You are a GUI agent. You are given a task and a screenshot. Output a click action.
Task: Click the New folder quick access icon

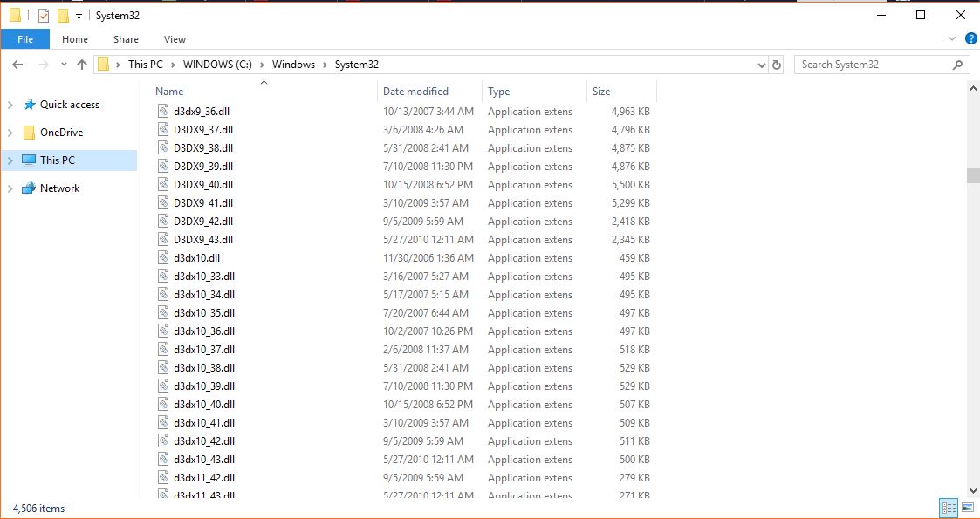coord(63,16)
